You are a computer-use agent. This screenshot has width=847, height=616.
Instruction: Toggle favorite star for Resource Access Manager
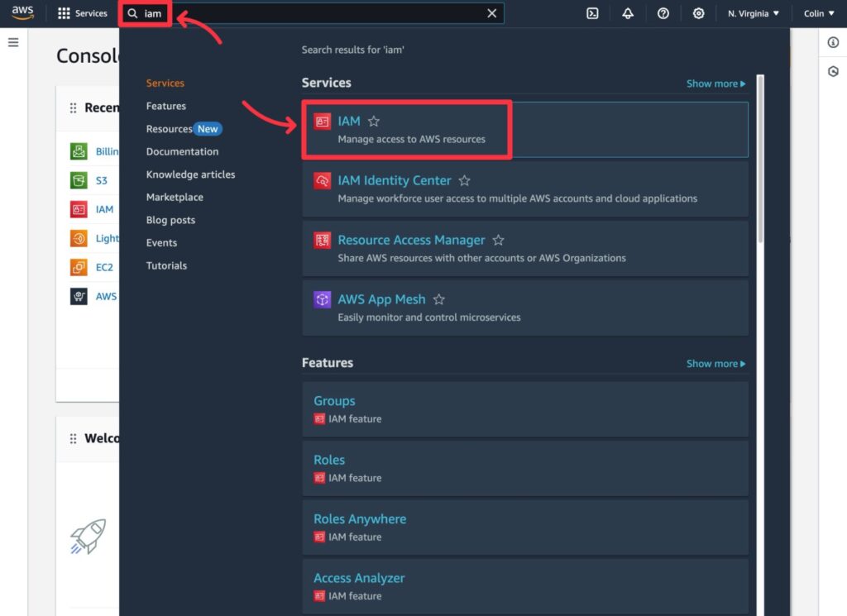499,241
